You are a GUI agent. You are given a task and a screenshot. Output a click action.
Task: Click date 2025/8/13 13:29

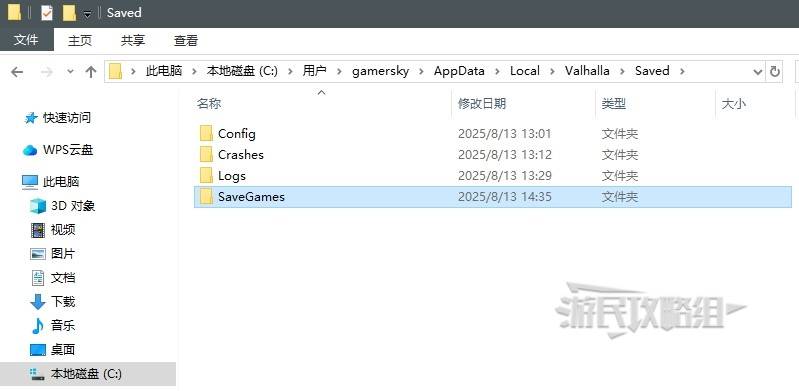(504, 176)
